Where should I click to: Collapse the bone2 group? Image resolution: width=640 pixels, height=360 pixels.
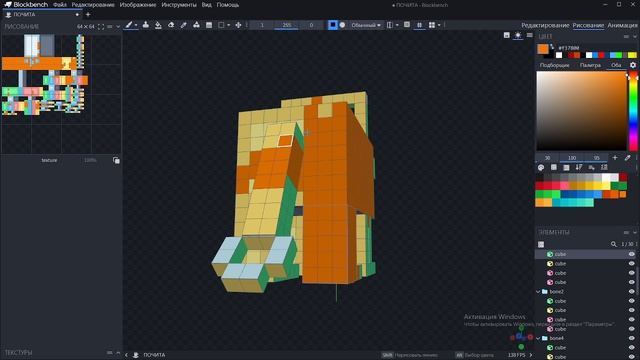(x=538, y=292)
